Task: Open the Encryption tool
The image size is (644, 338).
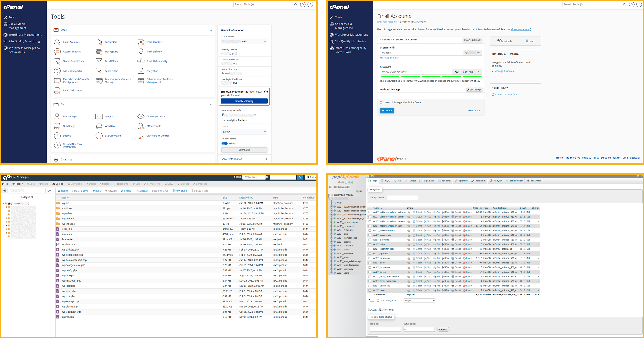Action: pos(152,71)
